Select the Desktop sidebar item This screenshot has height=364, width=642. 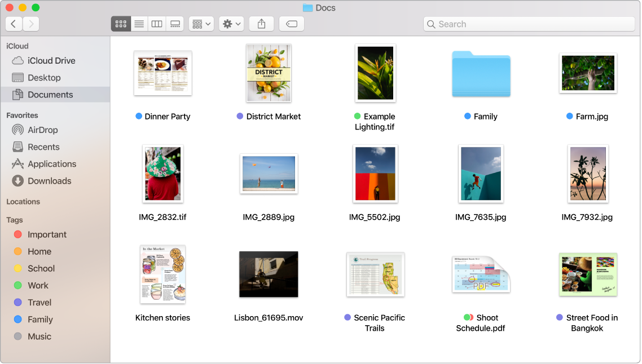pos(46,77)
